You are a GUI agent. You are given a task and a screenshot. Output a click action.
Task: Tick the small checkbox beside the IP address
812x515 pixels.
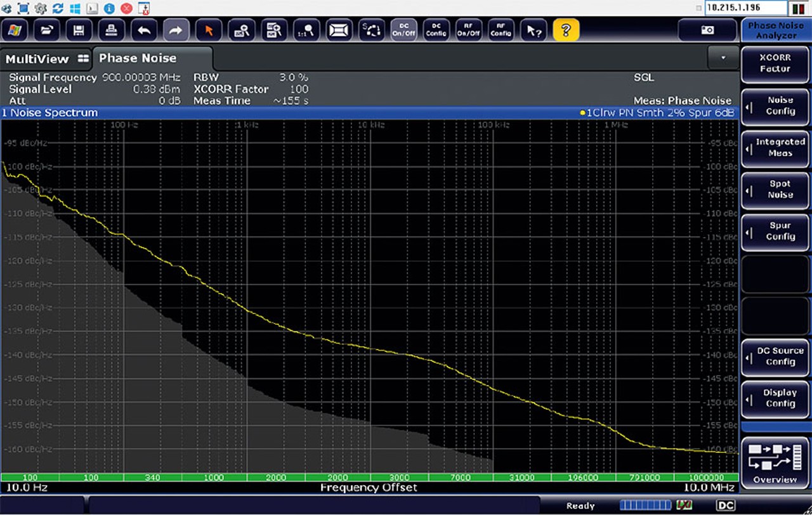point(699,8)
